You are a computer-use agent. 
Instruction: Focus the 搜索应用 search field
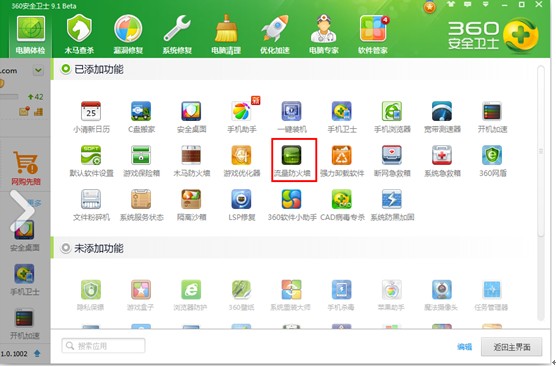tap(103, 346)
